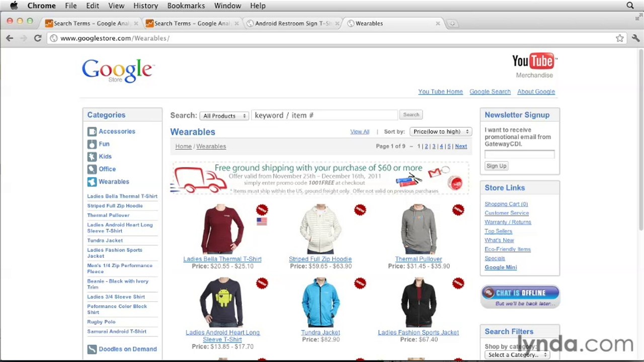Click the You Tube Home link

(440, 92)
